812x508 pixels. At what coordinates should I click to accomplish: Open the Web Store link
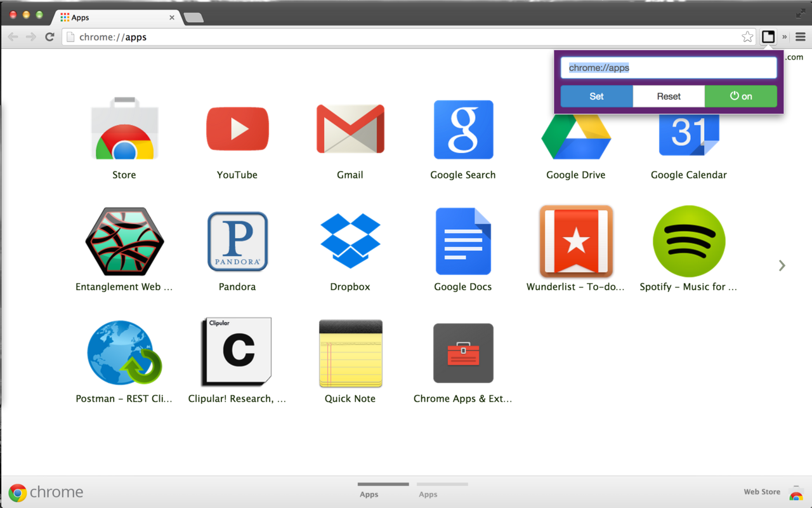762,491
